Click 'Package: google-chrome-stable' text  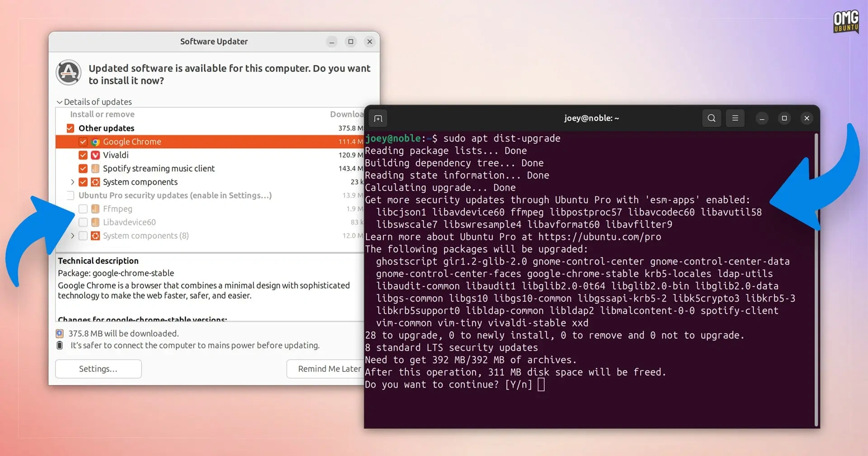coord(116,273)
